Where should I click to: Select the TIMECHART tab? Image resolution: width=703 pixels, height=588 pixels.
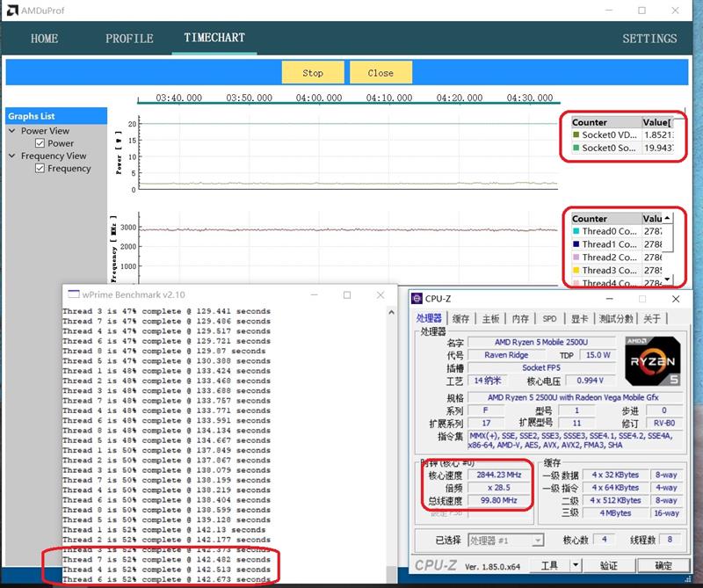[x=214, y=38]
